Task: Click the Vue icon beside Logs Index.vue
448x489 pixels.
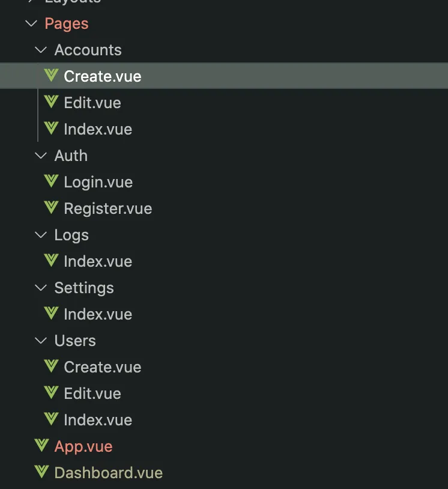Action: [51, 261]
